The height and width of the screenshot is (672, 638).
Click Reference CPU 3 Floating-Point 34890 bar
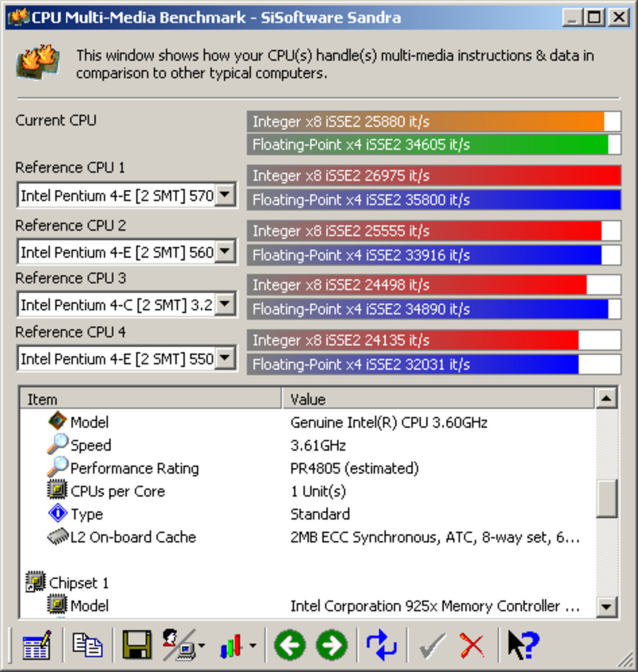pyautogui.click(x=434, y=309)
